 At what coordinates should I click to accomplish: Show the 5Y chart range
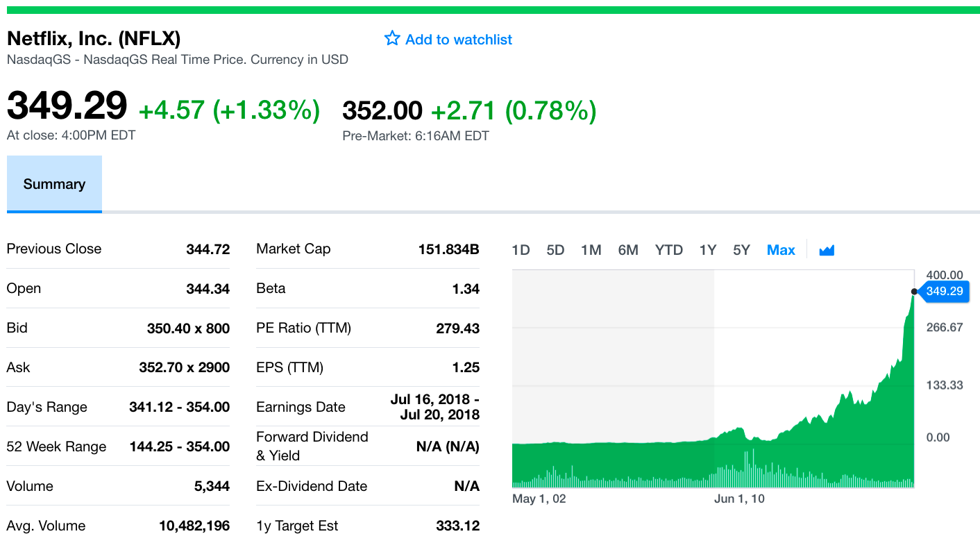coord(741,250)
